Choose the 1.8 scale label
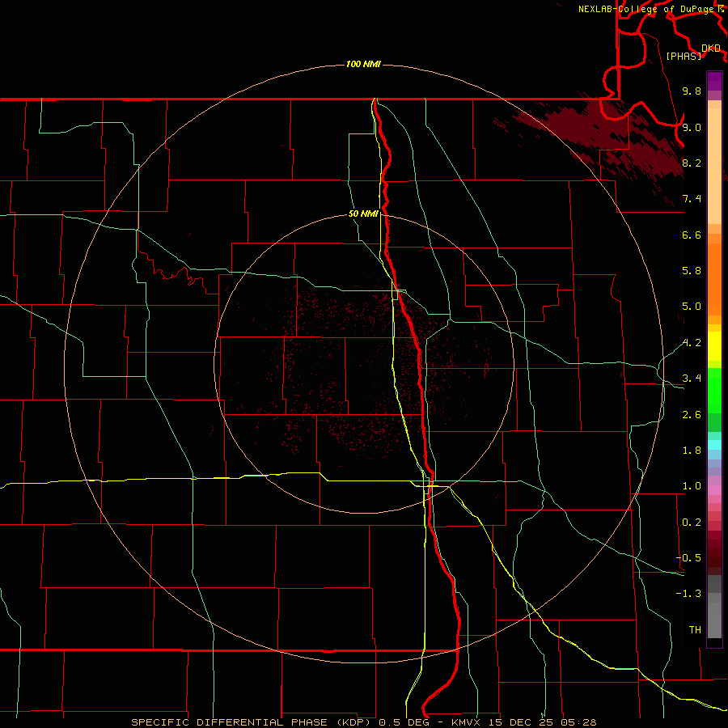 [x=692, y=451]
